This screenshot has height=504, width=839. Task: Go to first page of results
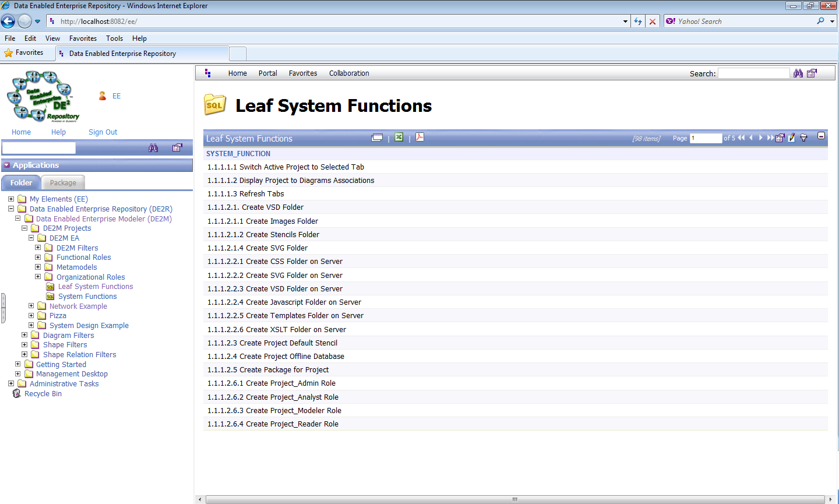741,138
